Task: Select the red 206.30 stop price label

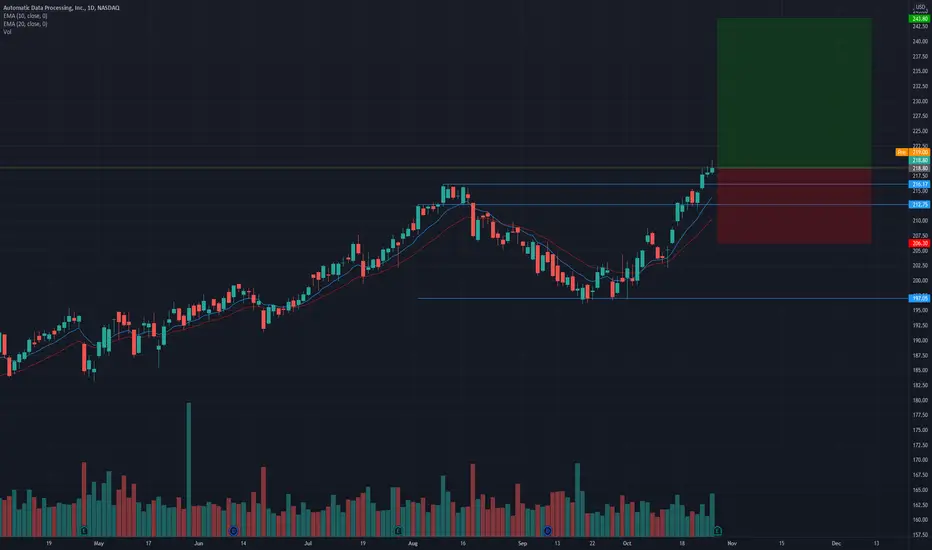Action: click(920, 243)
